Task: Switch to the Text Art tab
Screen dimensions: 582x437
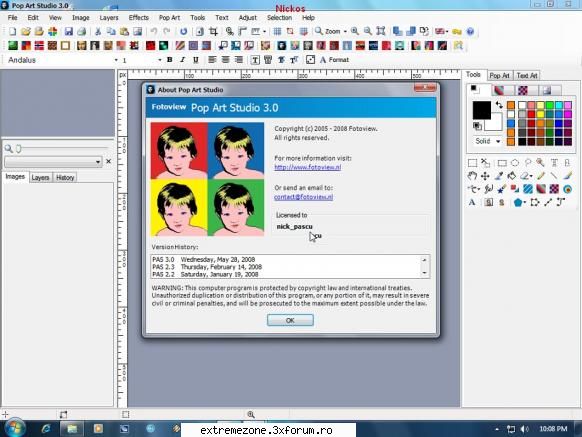Action: (527, 75)
